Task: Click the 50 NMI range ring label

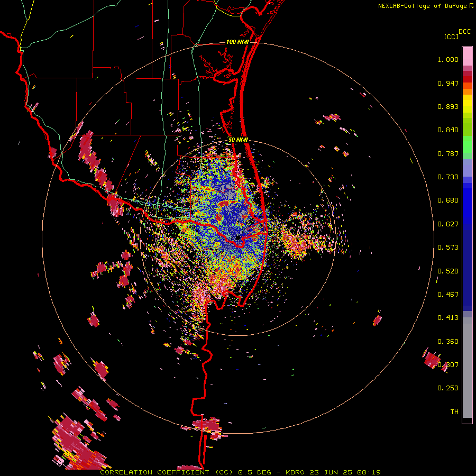Action: (x=239, y=140)
